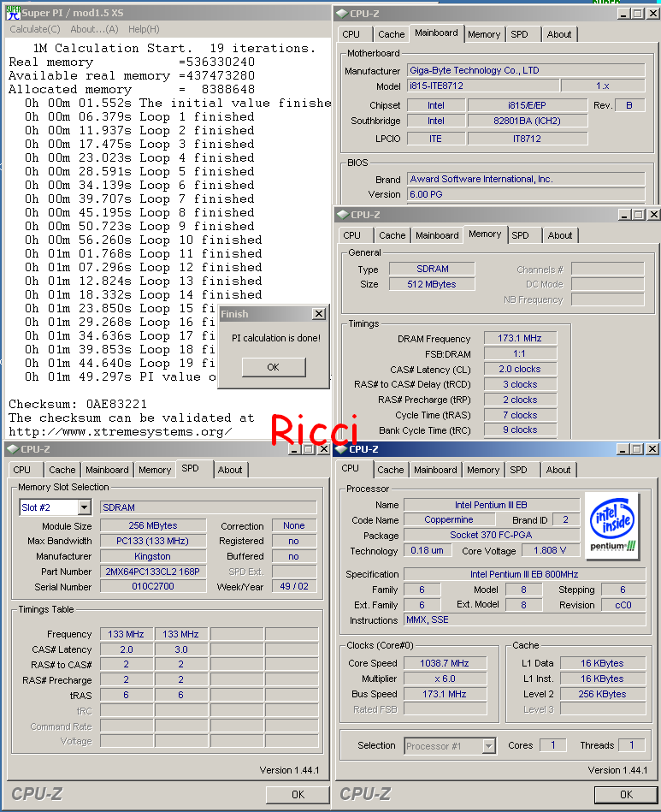
Task: Open the Calculate(C) menu in Super PI
Action: click(x=35, y=29)
